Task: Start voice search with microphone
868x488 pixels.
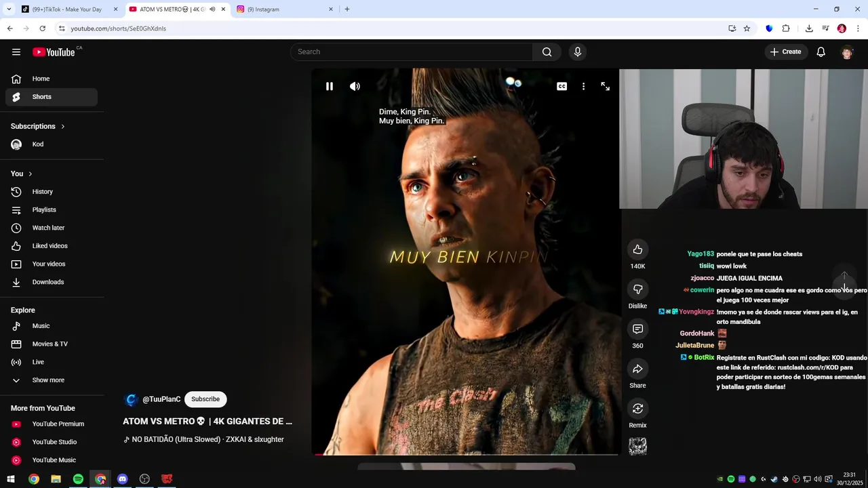Action: click(578, 52)
